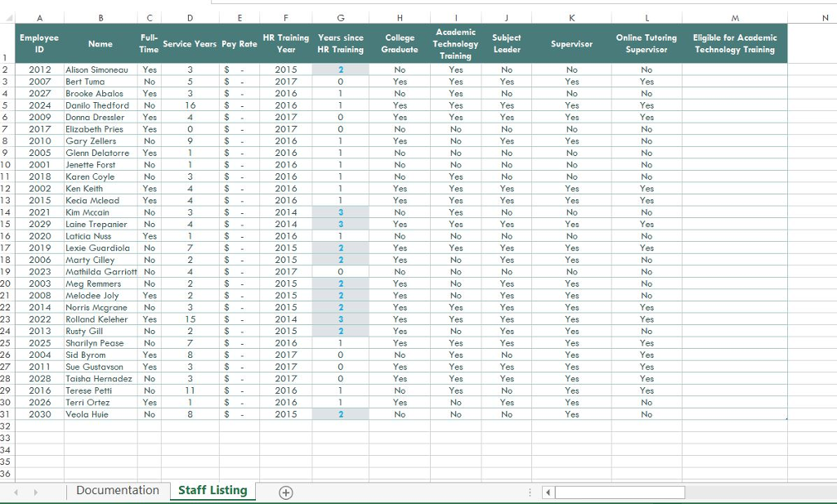Go to next sheet arrow
This screenshot has width=837, height=504.
(x=36, y=493)
